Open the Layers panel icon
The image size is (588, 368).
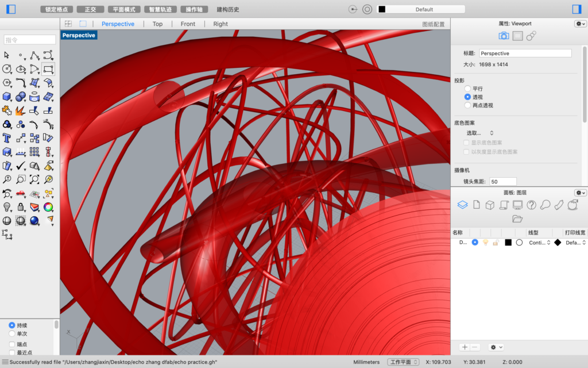(x=462, y=205)
